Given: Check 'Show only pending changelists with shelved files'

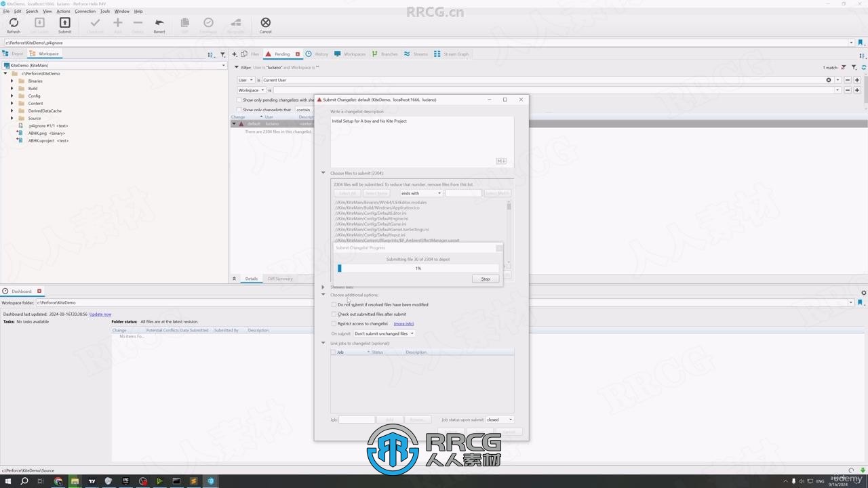Looking at the screenshot, I should [x=239, y=100].
